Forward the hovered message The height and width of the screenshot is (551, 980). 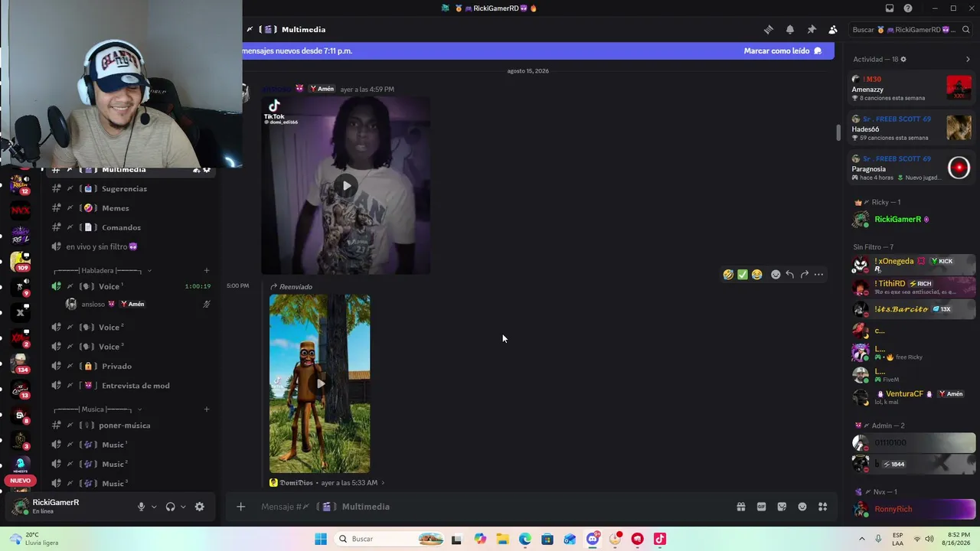[x=804, y=275]
